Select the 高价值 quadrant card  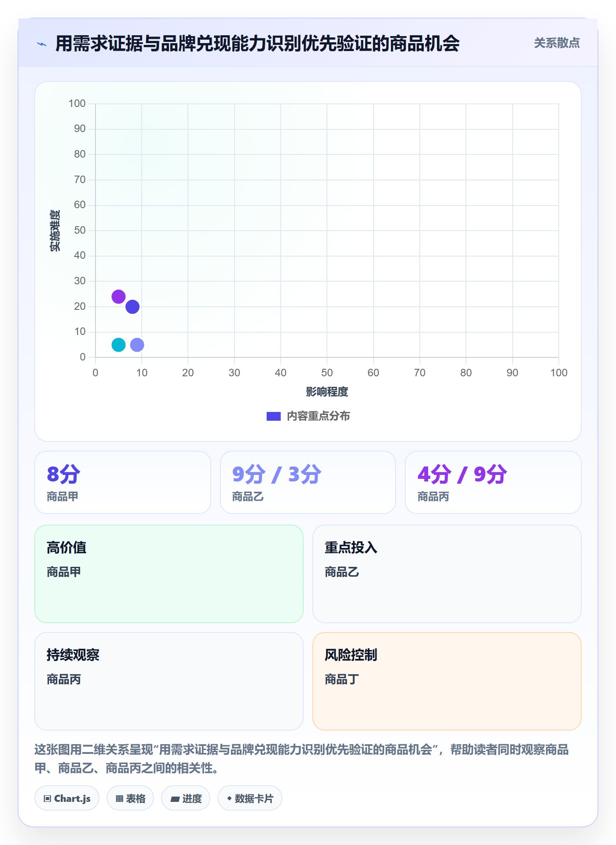[x=169, y=573]
